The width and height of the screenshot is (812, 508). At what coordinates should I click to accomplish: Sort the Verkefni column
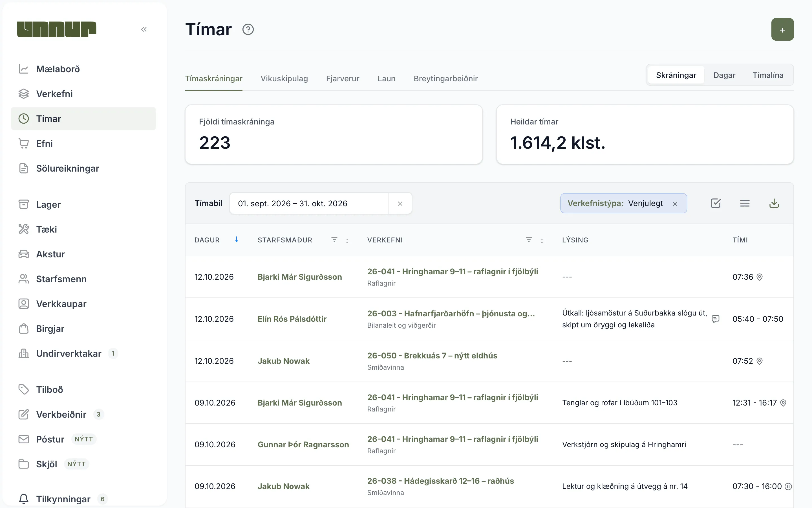click(x=542, y=240)
